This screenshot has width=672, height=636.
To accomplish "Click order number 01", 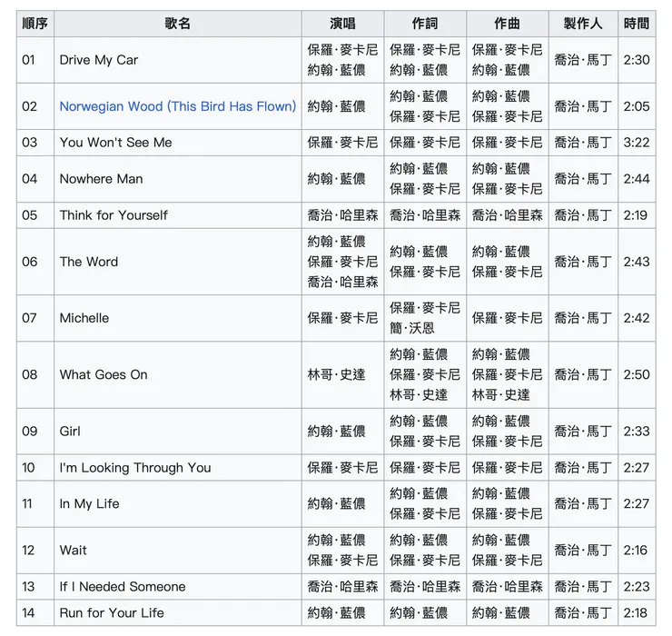I will pos(28,60).
